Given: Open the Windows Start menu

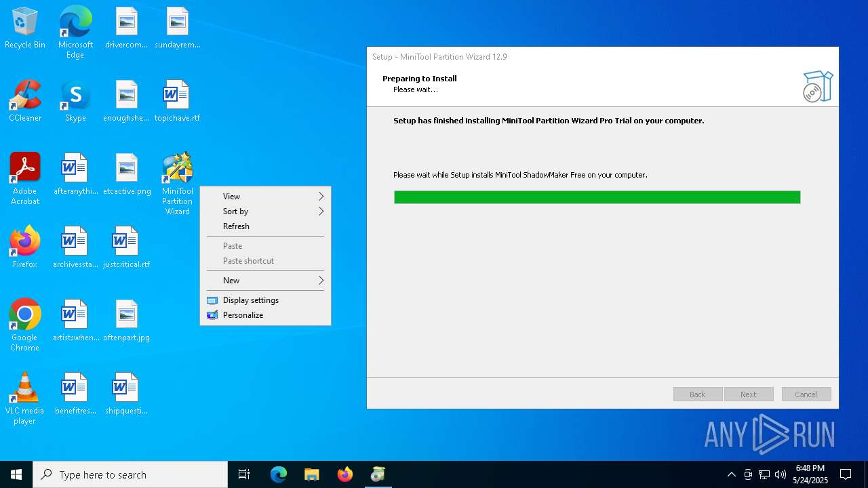Looking at the screenshot, I should pyautogui.click(x=16, y=474).
